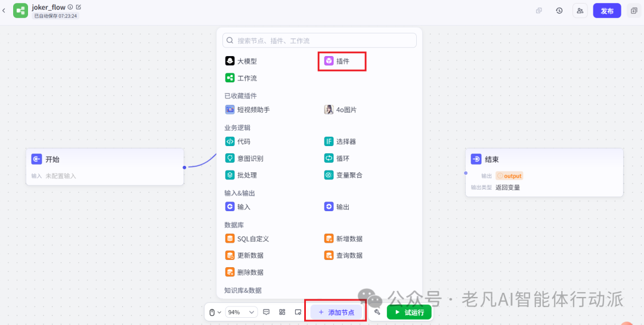This screenshot has height=325, width=644.
Task: Select the 4o图片 favorited plugin
Action: click(340, 110)
